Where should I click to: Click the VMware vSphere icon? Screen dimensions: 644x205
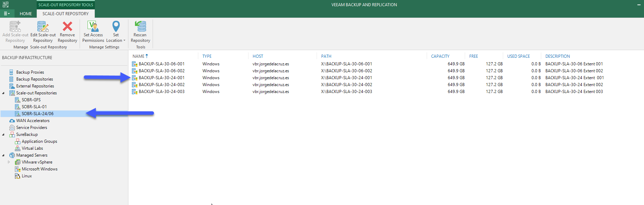[17, 162]
